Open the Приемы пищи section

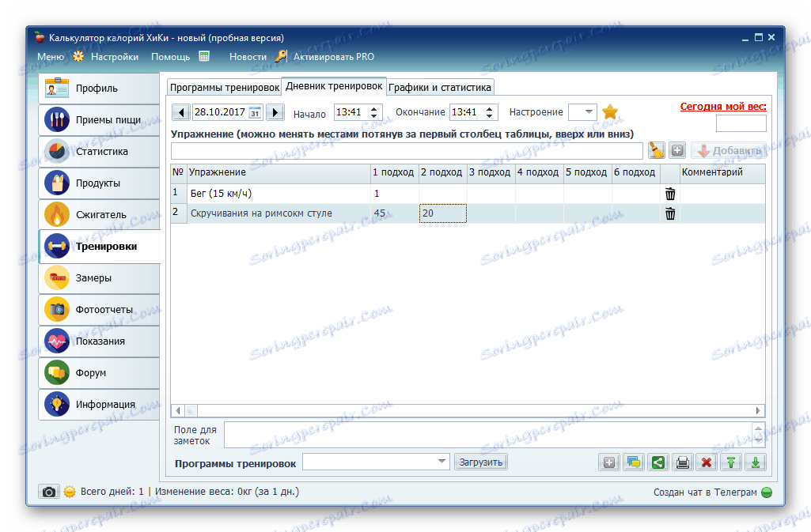[x=99, y=120]
